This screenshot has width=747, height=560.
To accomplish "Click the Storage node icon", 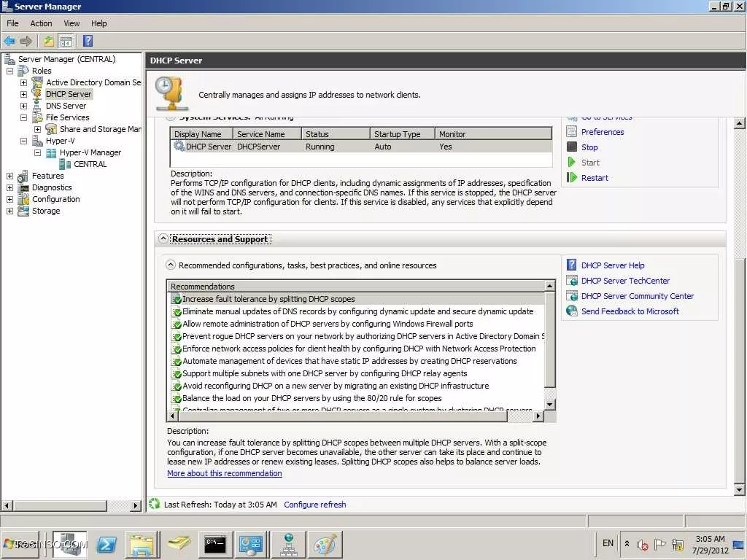I will tap(23, 211).
